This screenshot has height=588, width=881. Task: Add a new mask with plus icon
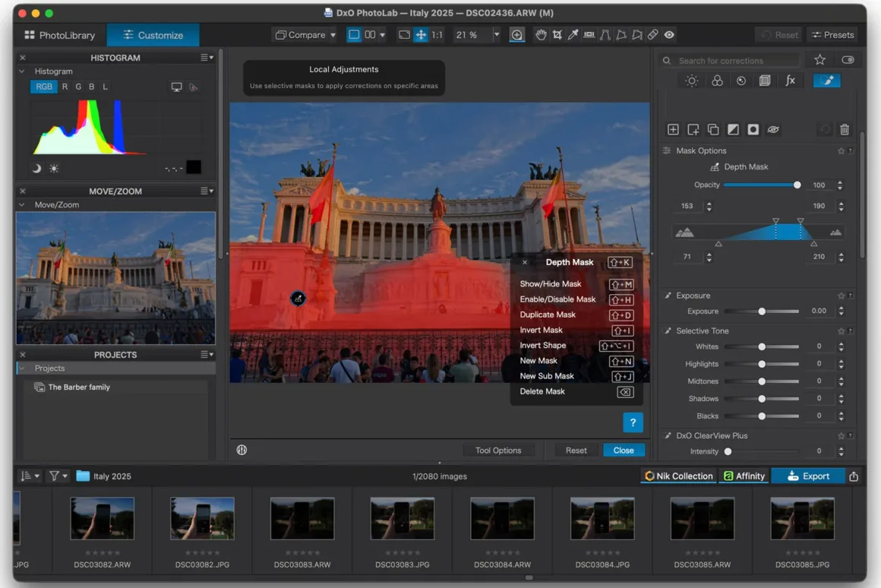click(x=673, y=130)
